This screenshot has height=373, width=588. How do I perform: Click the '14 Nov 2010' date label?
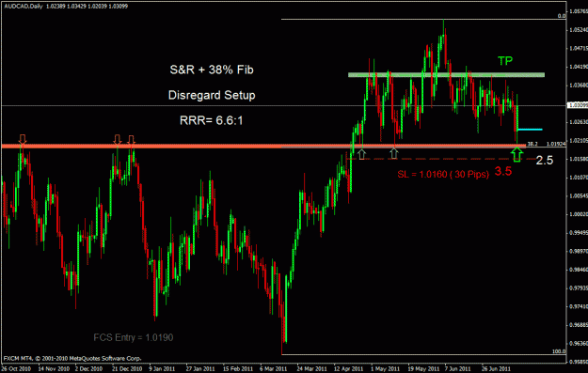[x=53, y=368]
